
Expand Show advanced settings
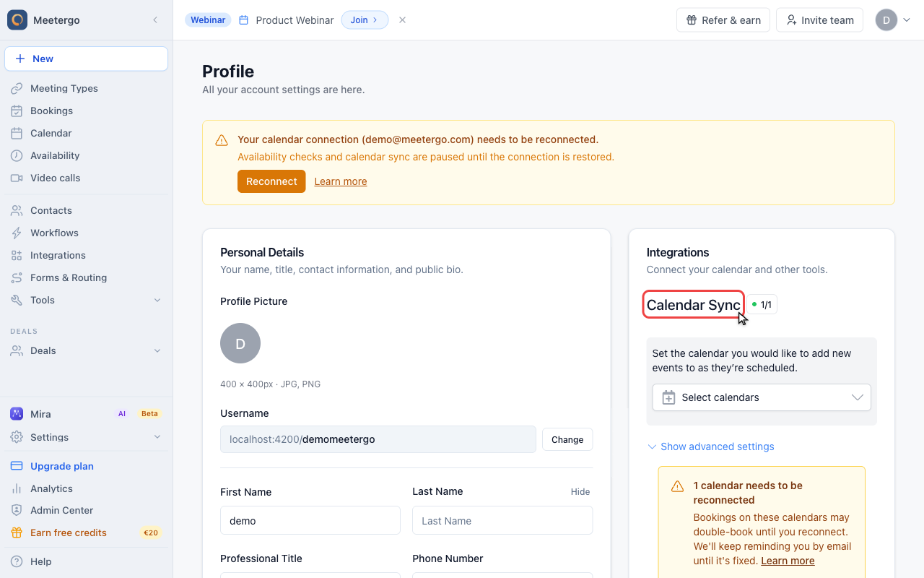(710, 447)
